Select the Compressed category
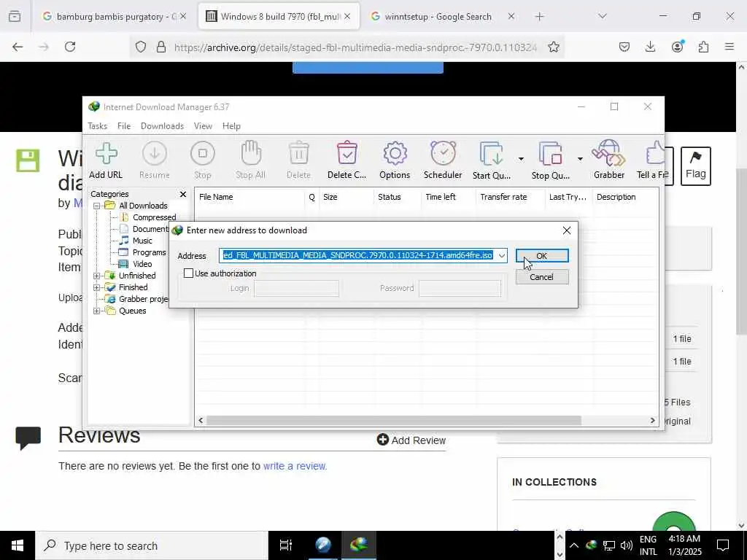Screen dimensions: 747x560 [x=154, y=217]
